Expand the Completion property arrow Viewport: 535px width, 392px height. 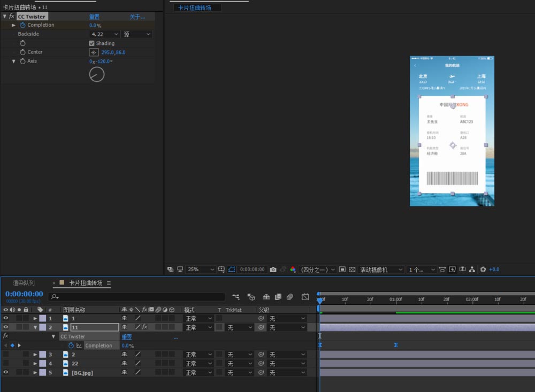[x=14, y=25]
